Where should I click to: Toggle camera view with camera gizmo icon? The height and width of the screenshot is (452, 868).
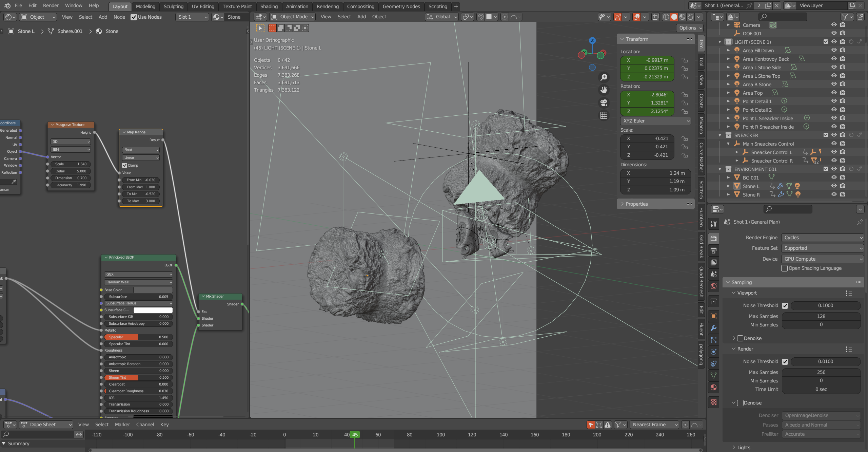tap(604, 102)
